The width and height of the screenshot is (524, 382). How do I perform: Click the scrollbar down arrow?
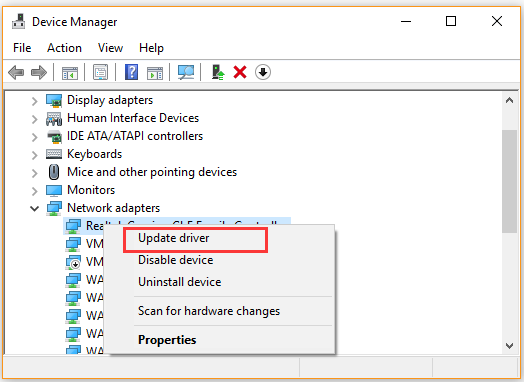click(x=509, y=346)
